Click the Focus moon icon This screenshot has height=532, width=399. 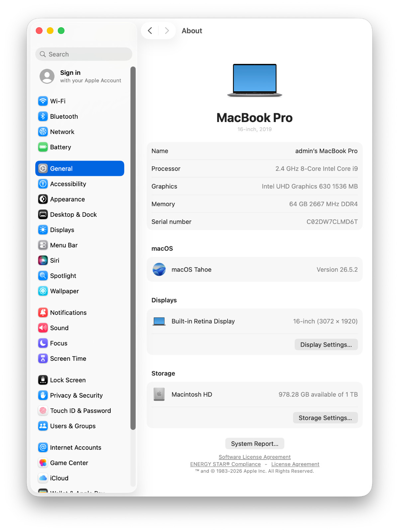tap(43, 343)
